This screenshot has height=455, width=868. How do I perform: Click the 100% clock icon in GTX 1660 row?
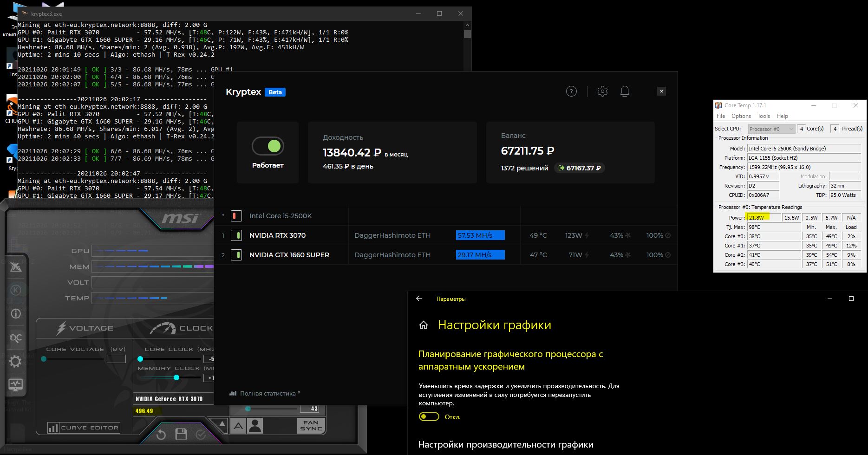[668, 255]
